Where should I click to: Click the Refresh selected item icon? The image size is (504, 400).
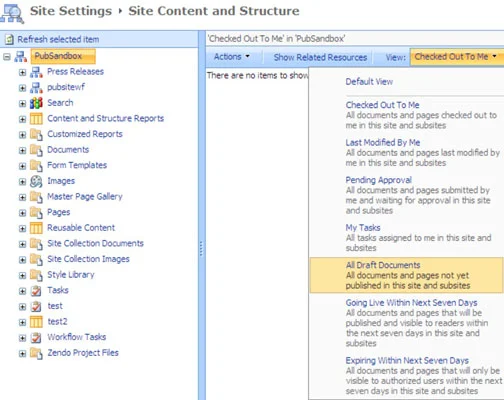[9, 40]
